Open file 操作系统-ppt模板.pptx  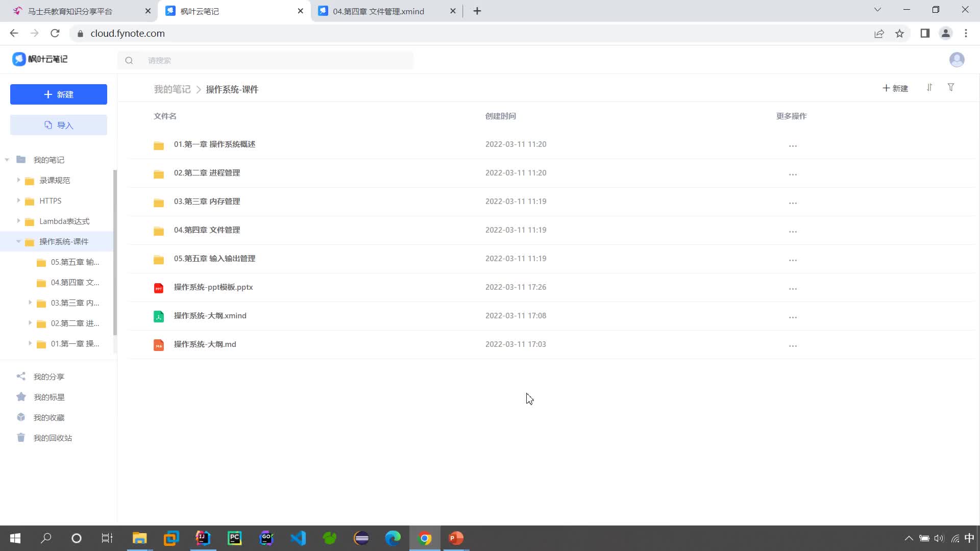(x=213, y=287)
